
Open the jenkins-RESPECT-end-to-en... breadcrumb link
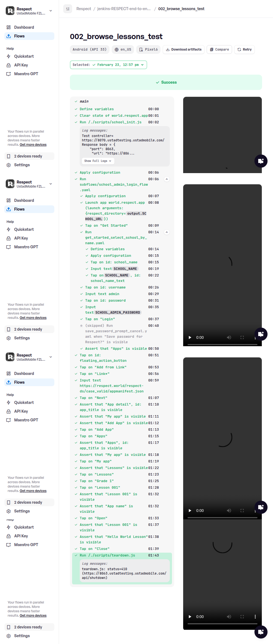click(124, 9)
